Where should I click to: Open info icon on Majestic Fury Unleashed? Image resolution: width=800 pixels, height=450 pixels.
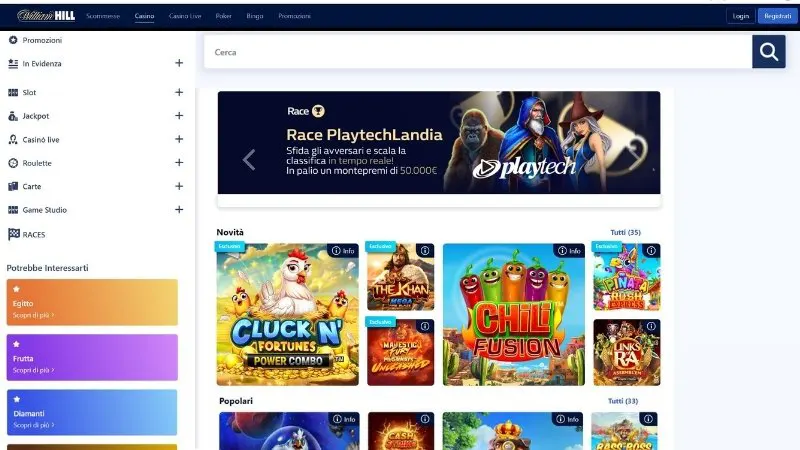pos(424,326)
